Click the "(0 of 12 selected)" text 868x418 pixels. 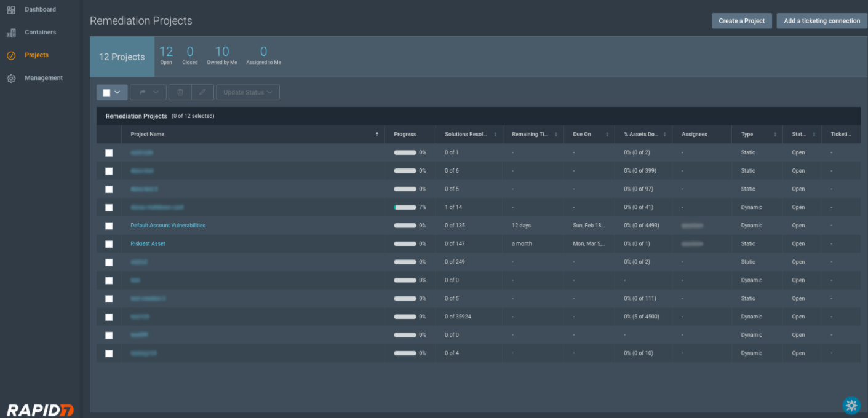tap(193, 116)
